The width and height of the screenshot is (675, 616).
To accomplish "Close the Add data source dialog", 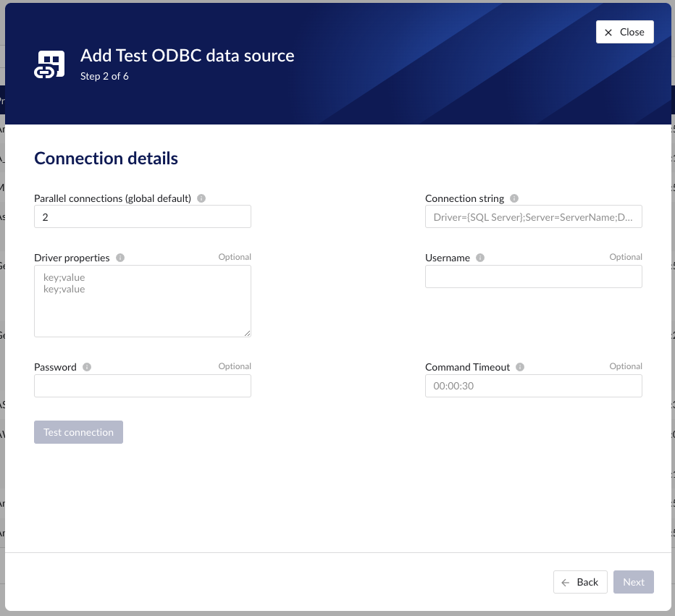I will pyautogui.click(x=624, y=32).
